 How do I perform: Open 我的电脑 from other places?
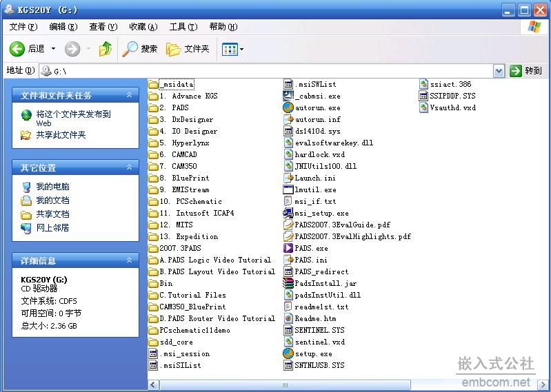point(52,187)
